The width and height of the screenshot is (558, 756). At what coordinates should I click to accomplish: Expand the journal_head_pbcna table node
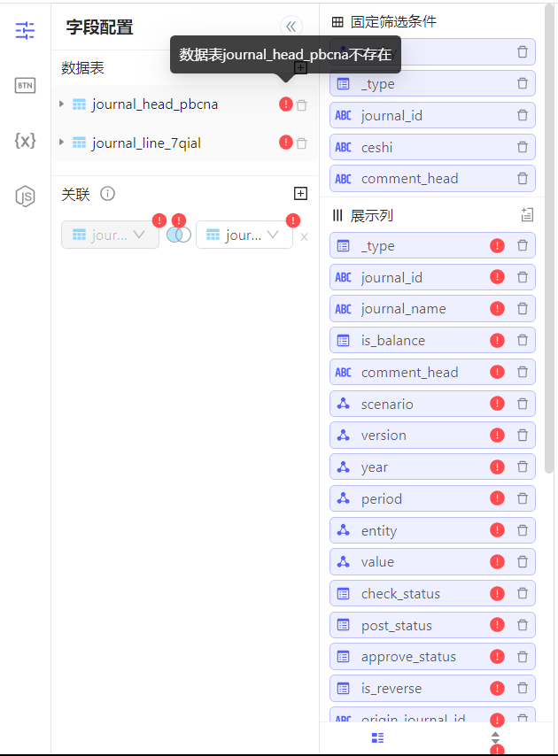(61, 104)
